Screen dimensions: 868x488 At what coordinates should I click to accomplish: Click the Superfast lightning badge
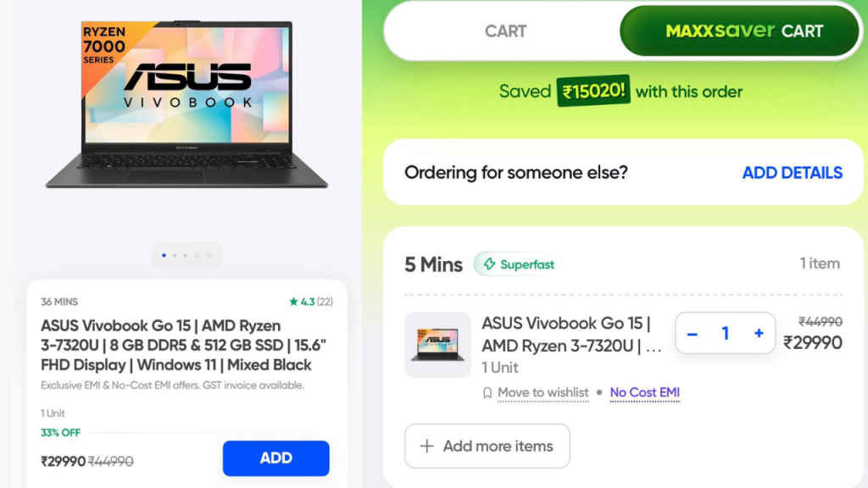point(518,264)
